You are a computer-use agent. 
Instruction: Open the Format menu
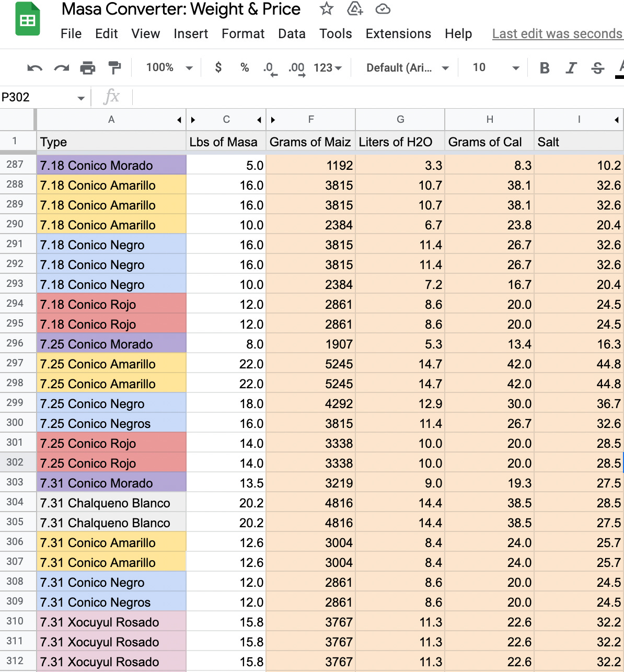243,33
